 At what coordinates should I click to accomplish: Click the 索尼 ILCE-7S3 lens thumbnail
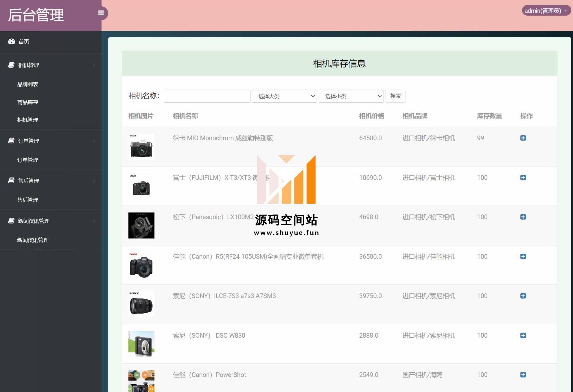pyautogui.click(x=141, y=304)
